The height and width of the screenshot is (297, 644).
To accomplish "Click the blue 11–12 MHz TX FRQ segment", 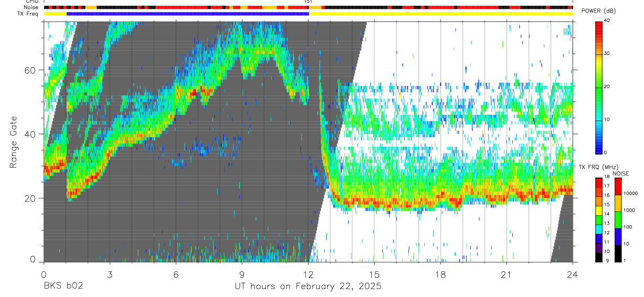I will click(598, 238).
